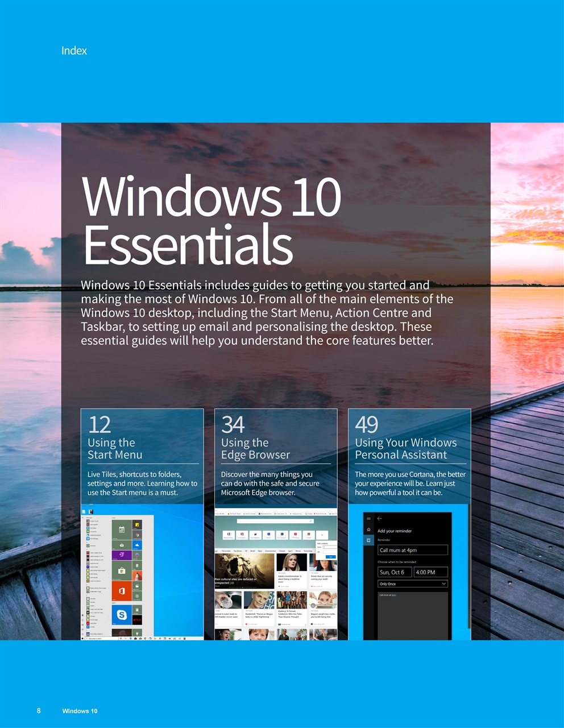Select Cortana's Notebook icon in the sidebar
Screen dimensions: 564x728
coord(368,540)
